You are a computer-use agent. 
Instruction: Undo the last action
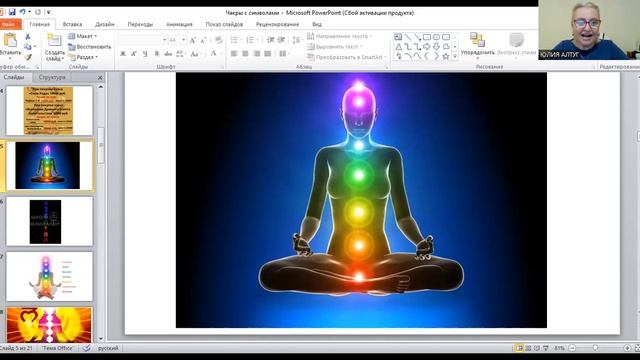(23, 12)
